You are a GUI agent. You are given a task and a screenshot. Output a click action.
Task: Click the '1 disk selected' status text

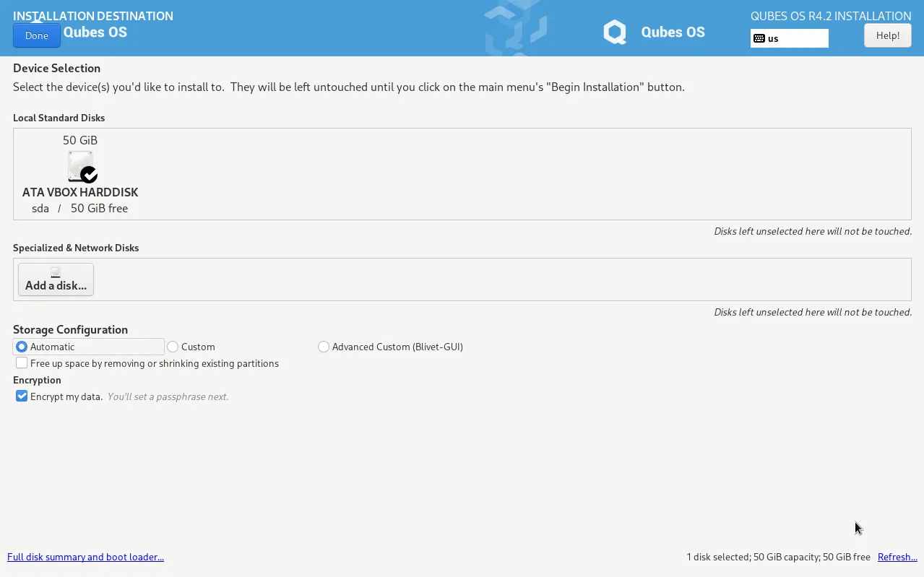pyautogui.click(x=778, y=557)
